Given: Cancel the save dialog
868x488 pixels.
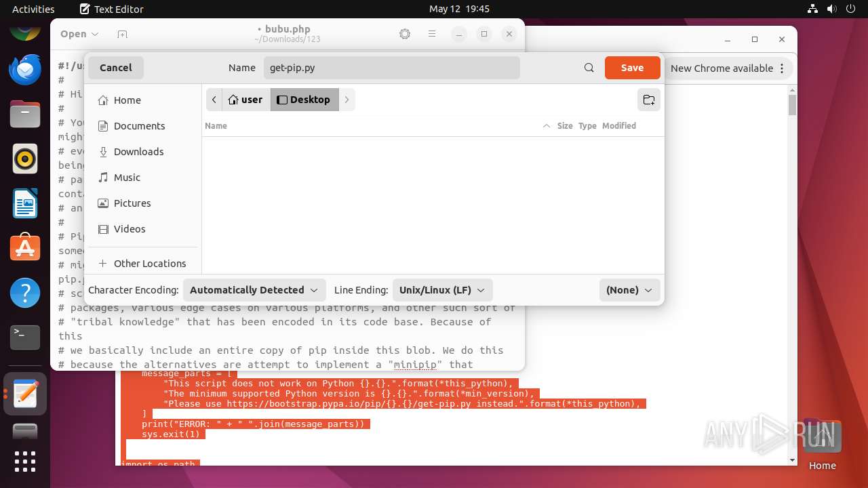Looking at the screenshot, I should (116, 68).
